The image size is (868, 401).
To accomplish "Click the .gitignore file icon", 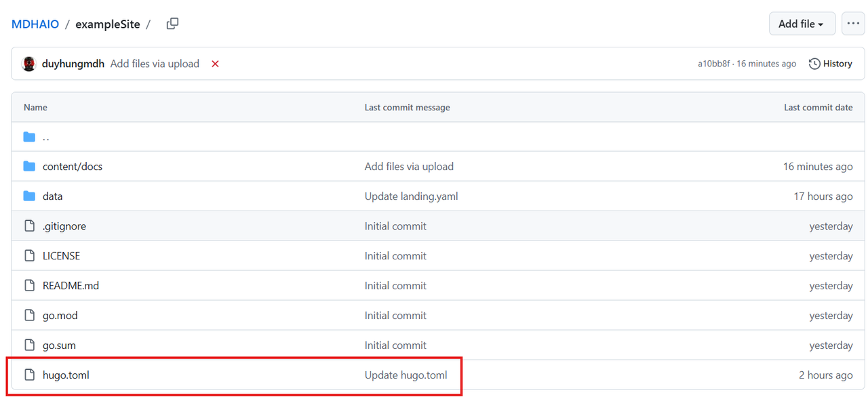I will click(29, 226).
